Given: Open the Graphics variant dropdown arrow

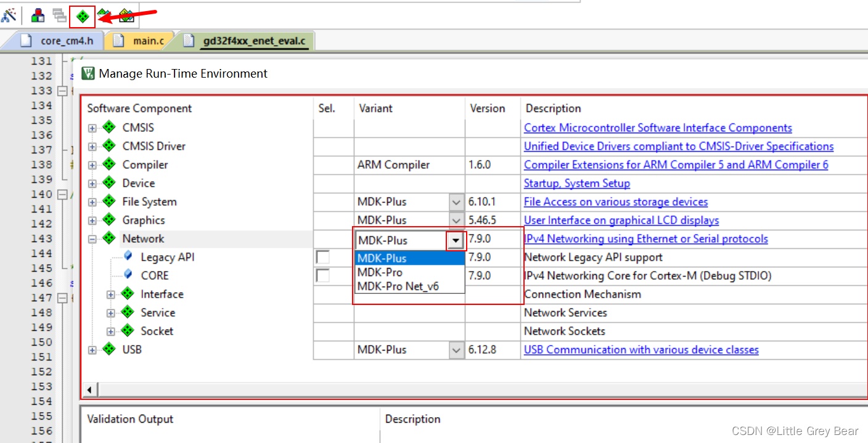Looking at the screenshot, I should [x=456, y=221].
